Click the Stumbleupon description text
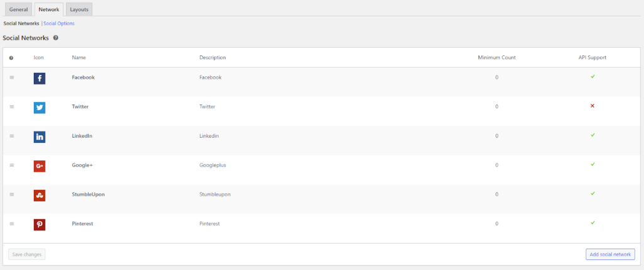 215,194
